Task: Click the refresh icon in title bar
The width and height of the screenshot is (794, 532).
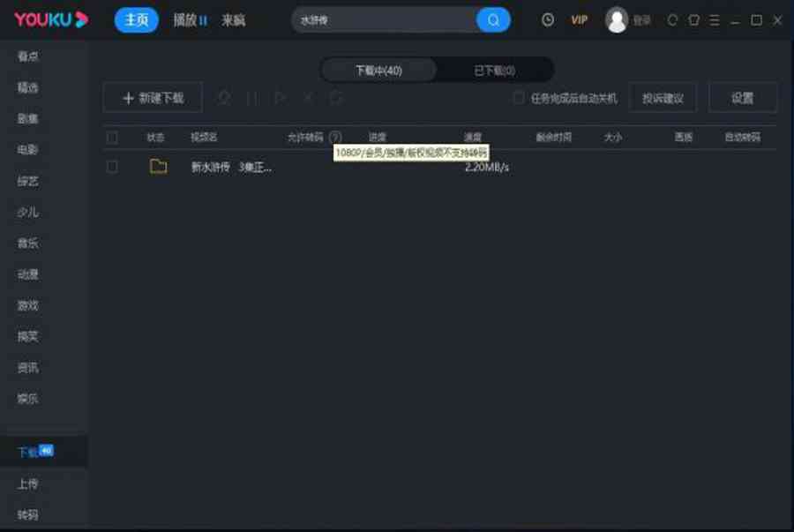Action: tap(673, 19)
